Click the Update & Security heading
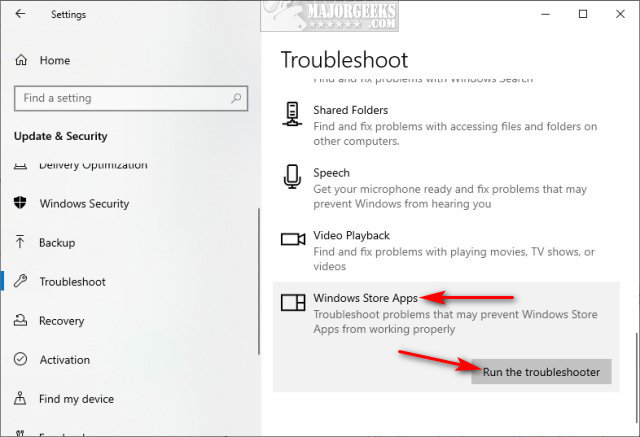The height and width of the screenshot is (437, 640). 61,136
